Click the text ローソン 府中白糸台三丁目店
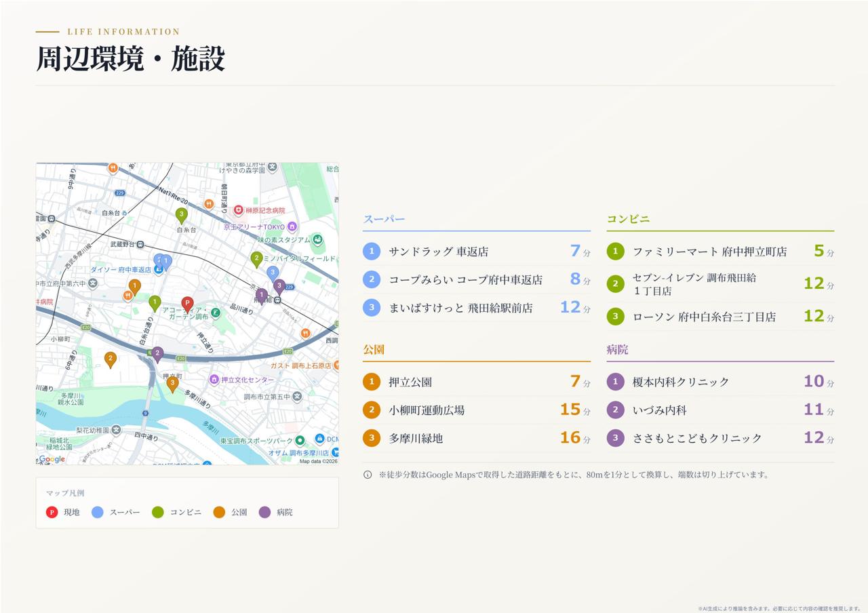The width and height of the screenshot is (868, 613). coord(705,317)
